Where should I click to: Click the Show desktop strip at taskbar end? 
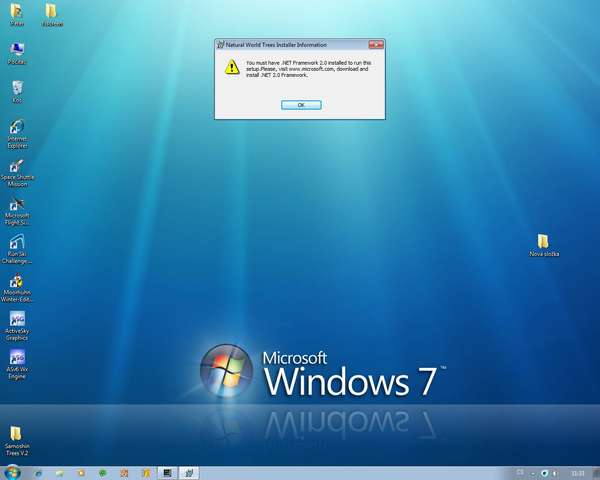(x=596, y=473)
